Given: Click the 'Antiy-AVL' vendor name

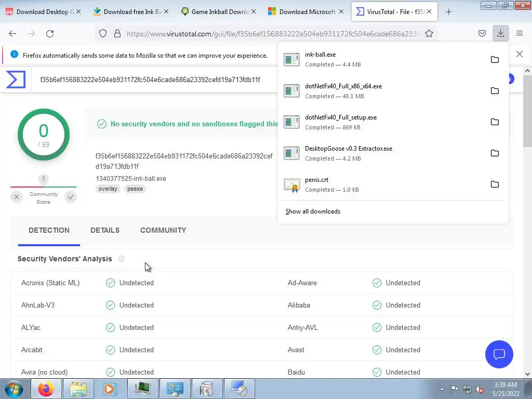Looking at the screenshot, I should tap(303, 327).
